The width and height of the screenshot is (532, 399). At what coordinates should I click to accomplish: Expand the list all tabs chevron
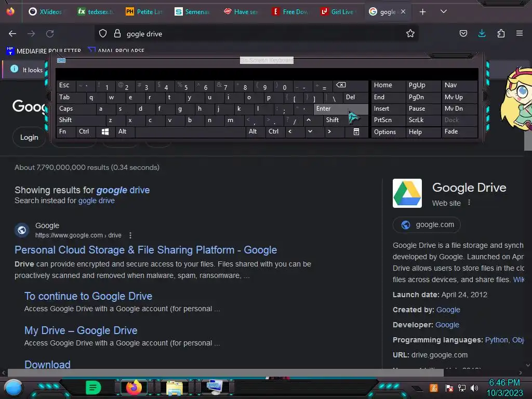click(444, 11)
